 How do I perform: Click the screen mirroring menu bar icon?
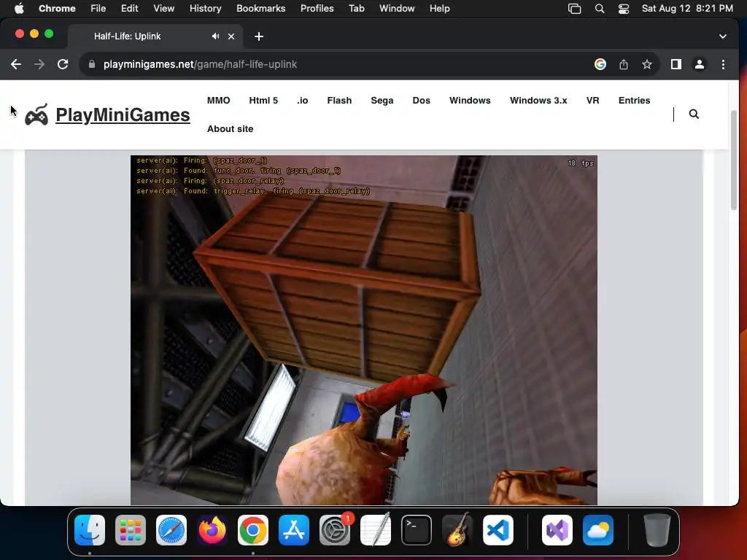575,9
